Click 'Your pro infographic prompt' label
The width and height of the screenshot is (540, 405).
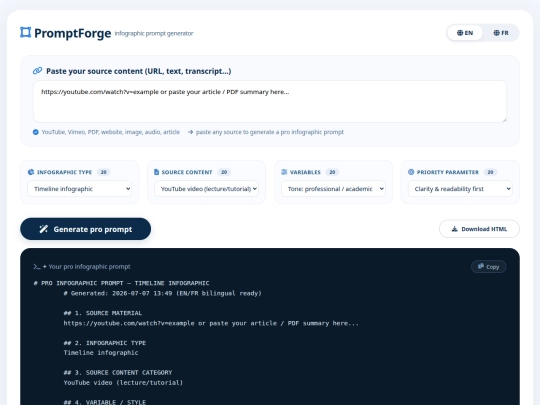click(90, 267)
